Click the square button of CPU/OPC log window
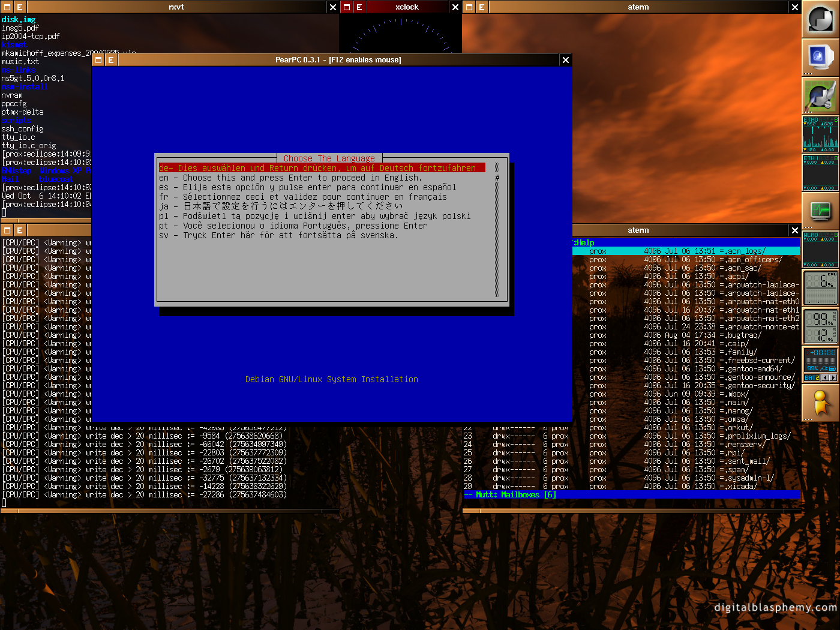This screenshot has width=840, height=630. coord(7,230)
